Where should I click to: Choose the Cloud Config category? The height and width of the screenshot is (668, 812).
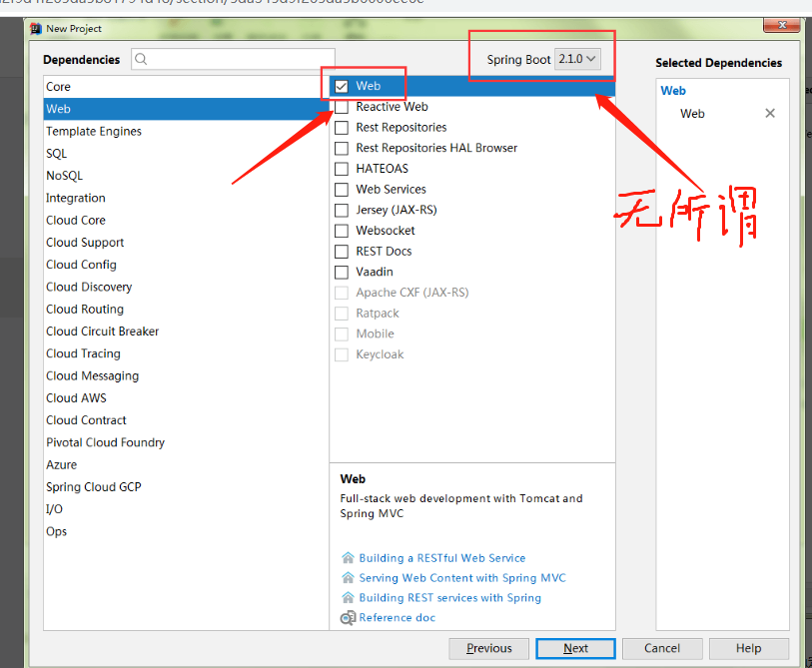(x=186, y=265)
